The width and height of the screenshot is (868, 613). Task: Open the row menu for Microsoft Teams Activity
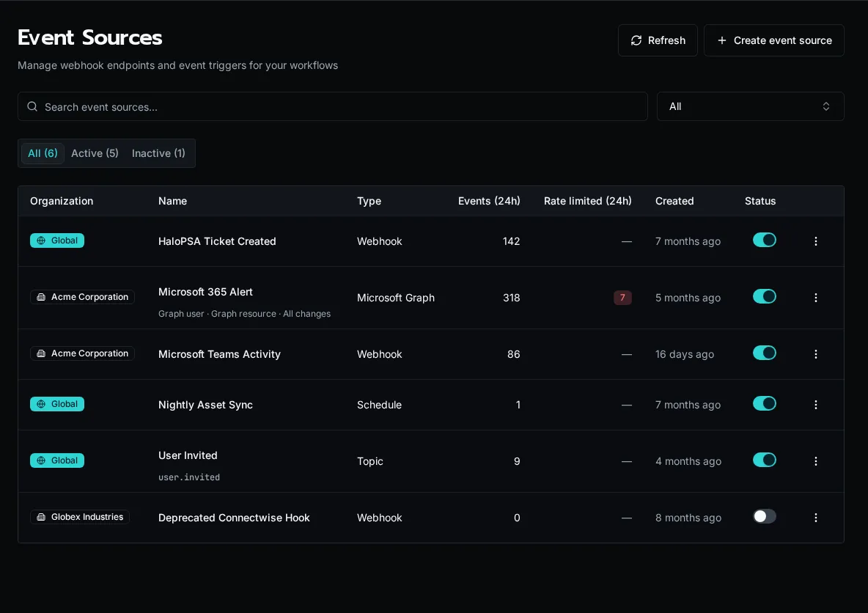[815, 354]
